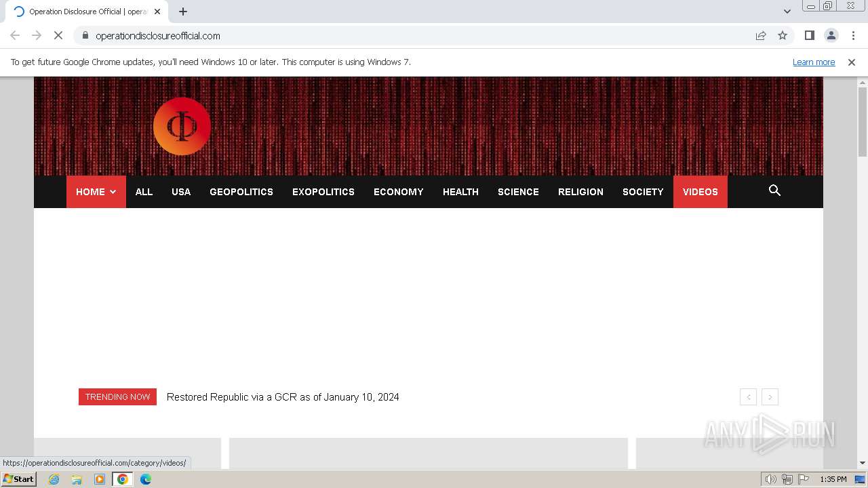
Task: Open Microsoft Edge from the taskbar
Action: tap(146, 479)
